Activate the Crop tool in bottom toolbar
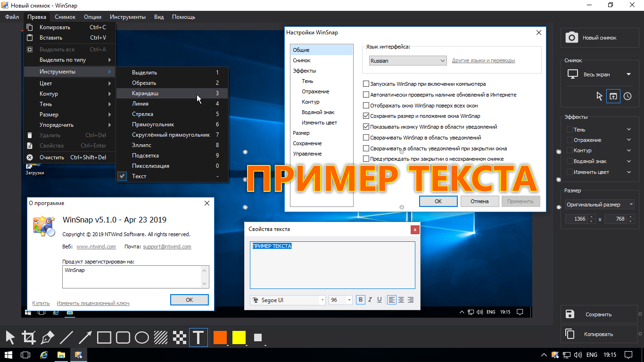Image resolution: width=644 pixels, height=362 pixels. pyautogui.click(x=29, y=337)
